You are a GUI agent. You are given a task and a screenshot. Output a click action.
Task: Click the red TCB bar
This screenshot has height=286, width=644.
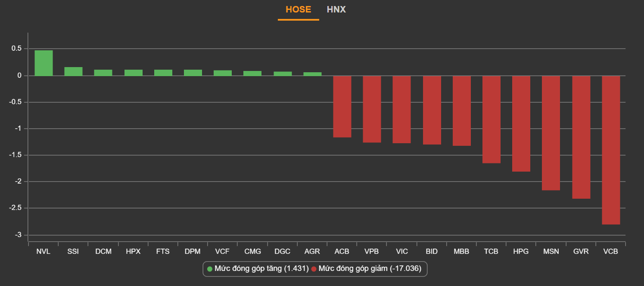[492, 119]
